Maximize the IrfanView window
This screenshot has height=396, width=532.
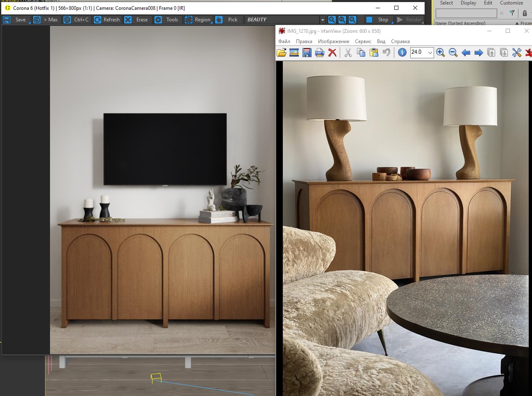pyautogui.click(x=508, y=31)
